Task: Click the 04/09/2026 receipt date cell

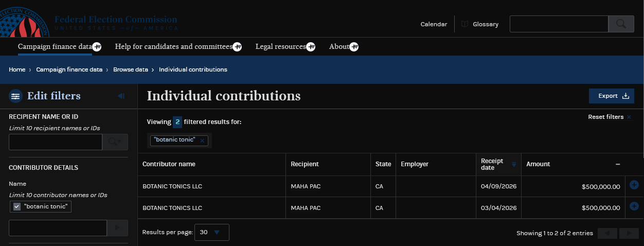Action: (x=499, y=186)
